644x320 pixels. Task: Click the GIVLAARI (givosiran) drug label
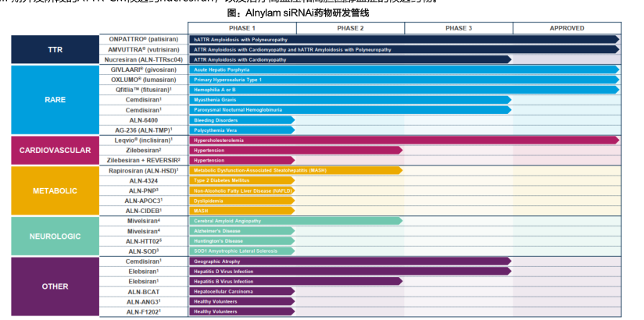pyautogui.click(x=144, y=69)
